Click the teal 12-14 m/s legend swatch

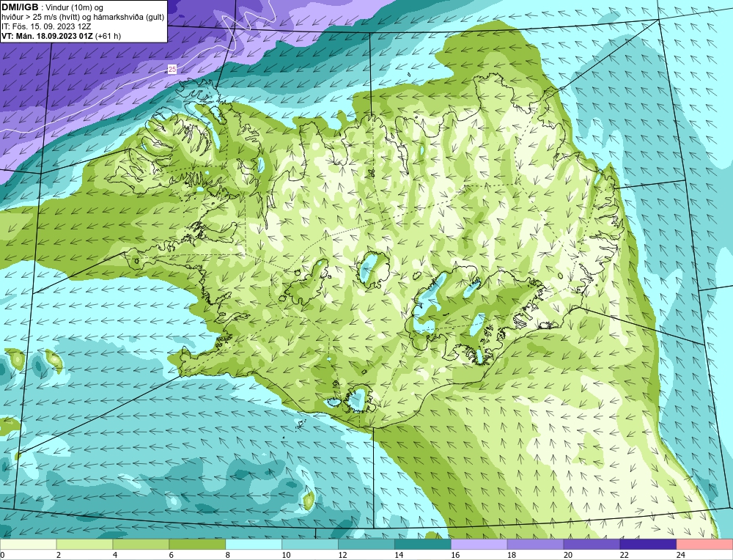click(x=366, y=545)
